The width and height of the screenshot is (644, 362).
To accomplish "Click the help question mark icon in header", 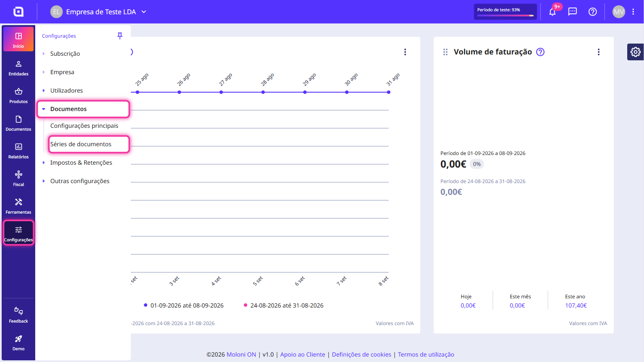I will point(592,12).
